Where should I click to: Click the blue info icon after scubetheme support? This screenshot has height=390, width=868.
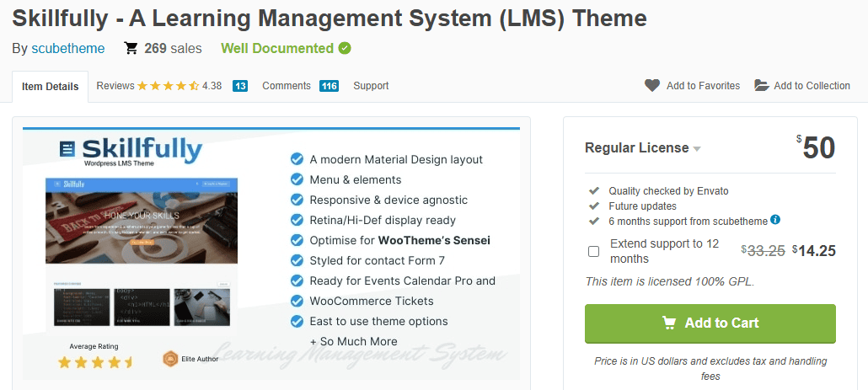coord(775,220)
